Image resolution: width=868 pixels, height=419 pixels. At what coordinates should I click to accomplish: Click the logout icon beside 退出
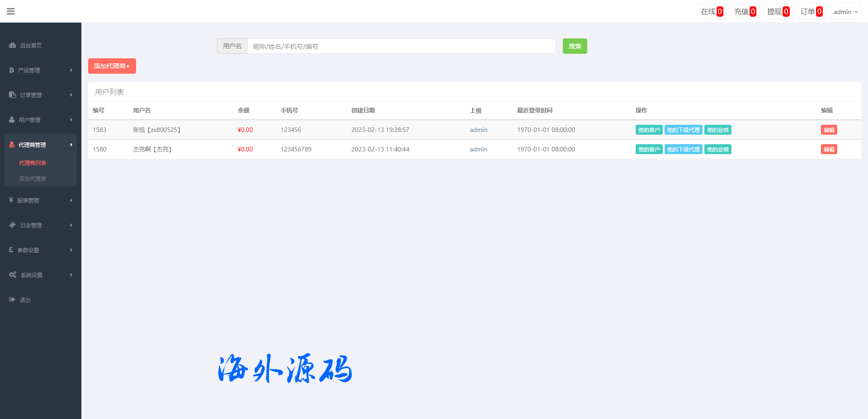point(12,300)
